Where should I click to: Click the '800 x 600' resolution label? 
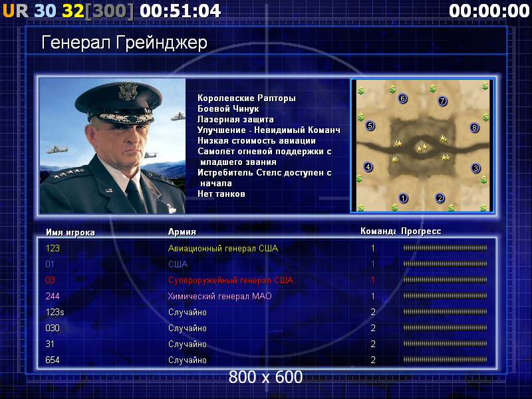click(x=265, y=376)
